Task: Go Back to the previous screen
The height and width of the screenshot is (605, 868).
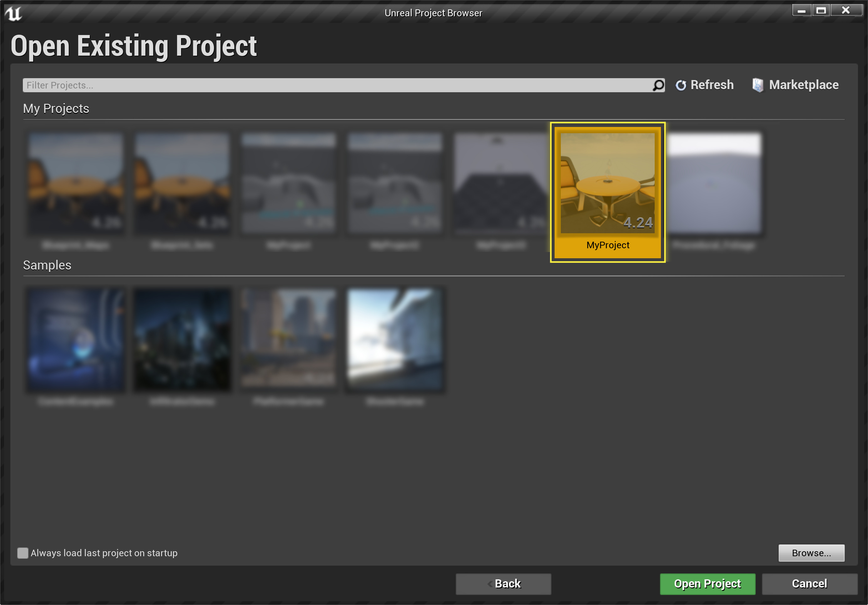Action: tap(503, 583)
